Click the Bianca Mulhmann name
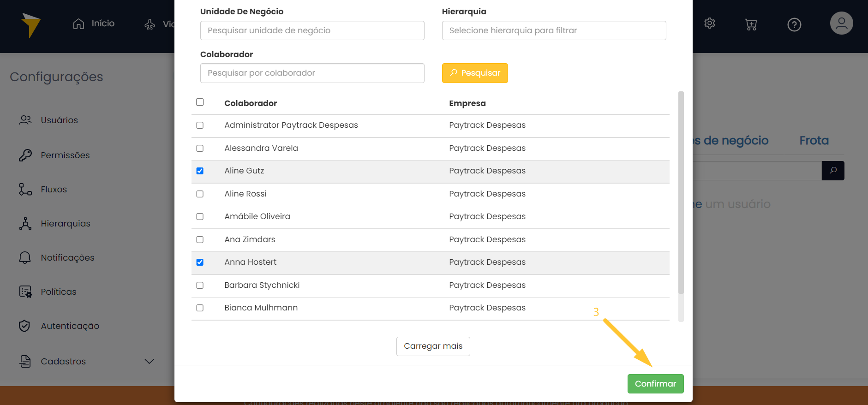 pos(261,308)
